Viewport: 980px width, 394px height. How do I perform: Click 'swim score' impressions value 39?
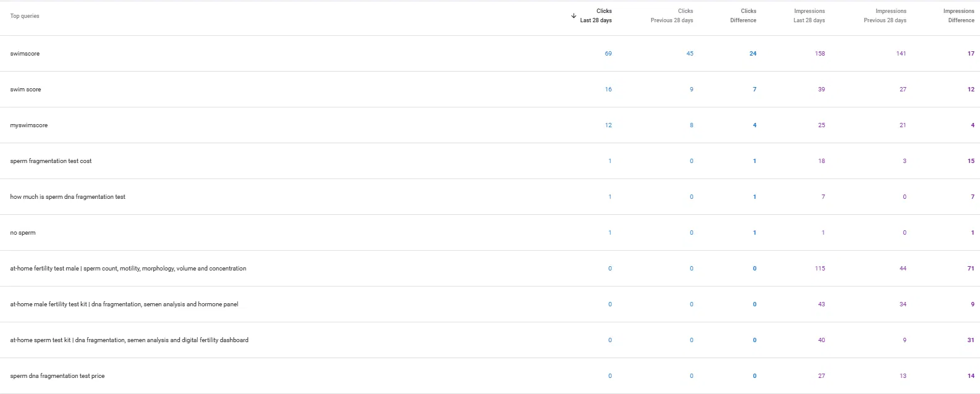pos(822,90)
